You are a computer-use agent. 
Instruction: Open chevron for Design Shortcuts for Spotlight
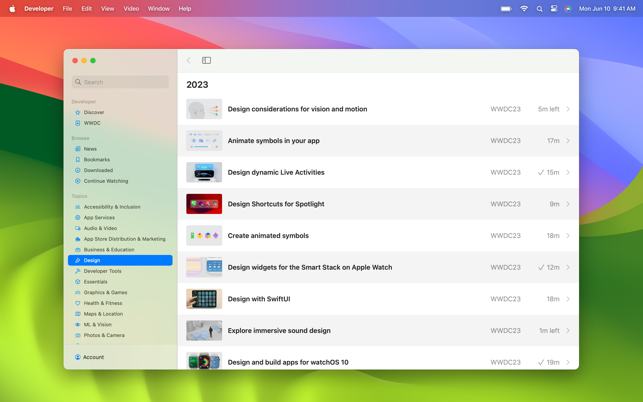coord(568,204)
